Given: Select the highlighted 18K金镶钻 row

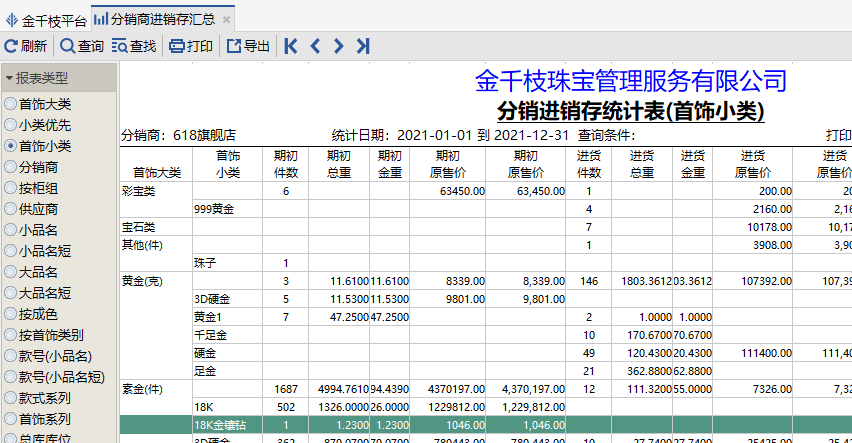Looking at the screenshot, I should point(486,425).
